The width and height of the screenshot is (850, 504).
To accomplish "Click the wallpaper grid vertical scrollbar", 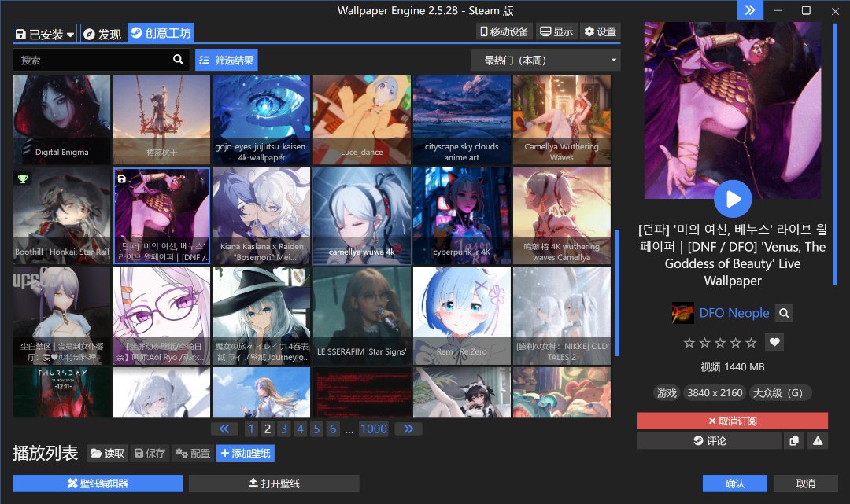I will pos(617,292).
